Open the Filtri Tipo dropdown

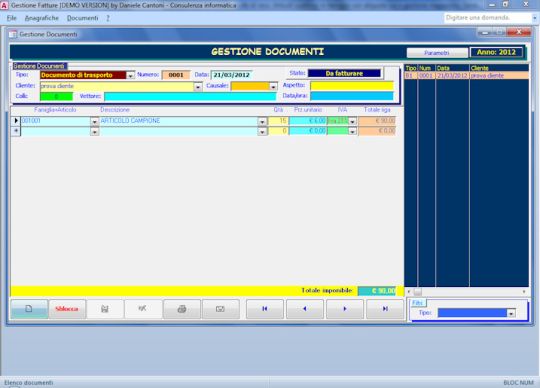point(511,313)
